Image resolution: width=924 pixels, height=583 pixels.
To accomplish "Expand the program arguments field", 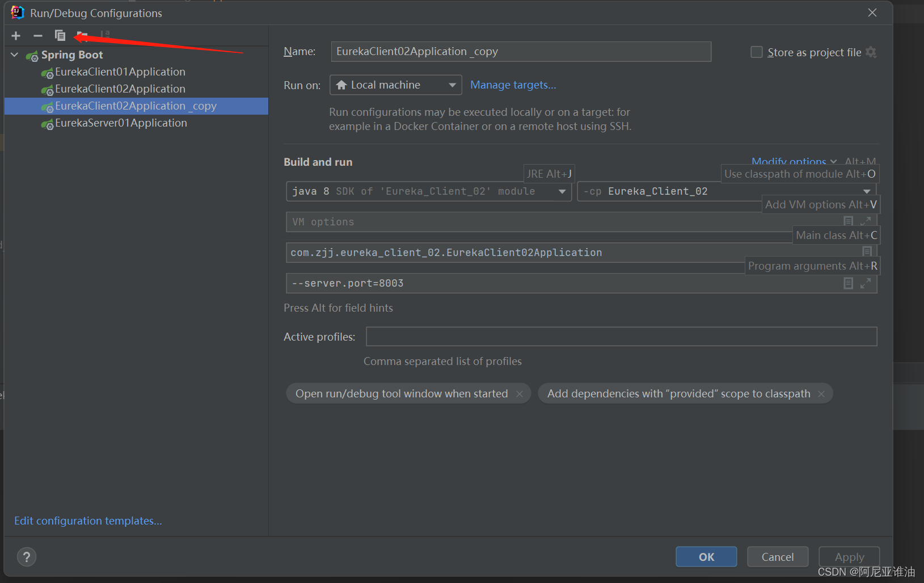I will tap(866, 283).
